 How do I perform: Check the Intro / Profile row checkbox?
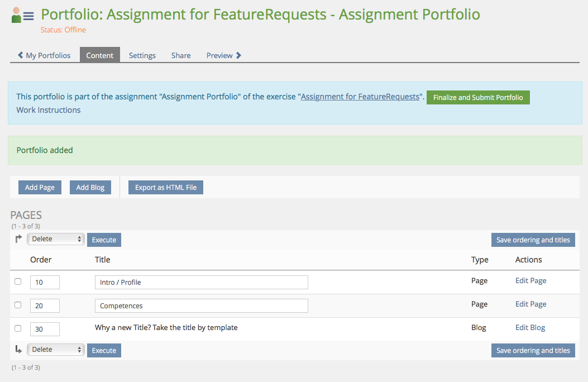[x=18, y=281]
